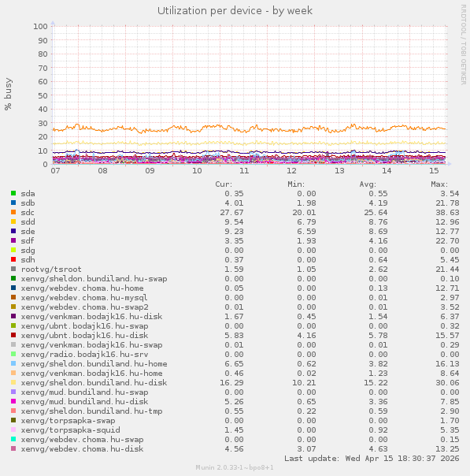470x476 pixels.
Task: Select the sdd legend label
Action: coord(28,222)
